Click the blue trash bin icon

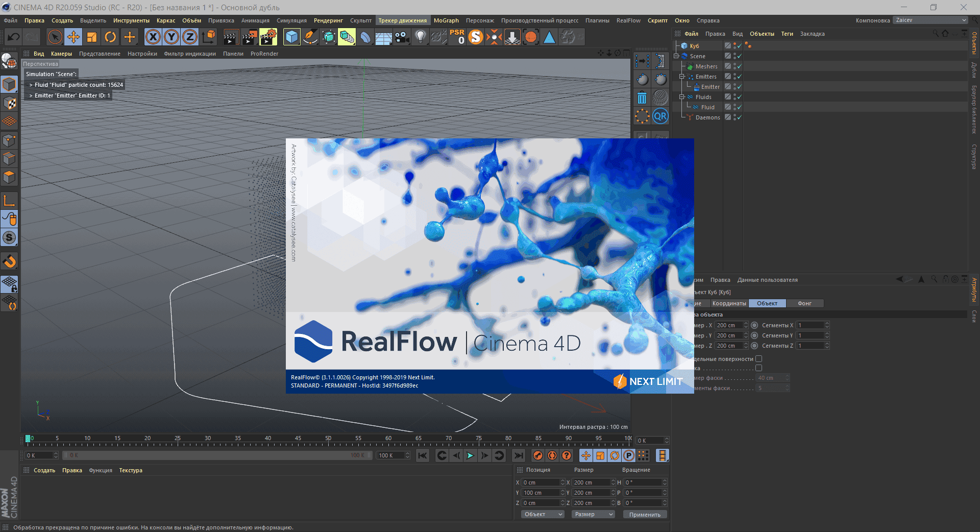[x=642, y=98]
